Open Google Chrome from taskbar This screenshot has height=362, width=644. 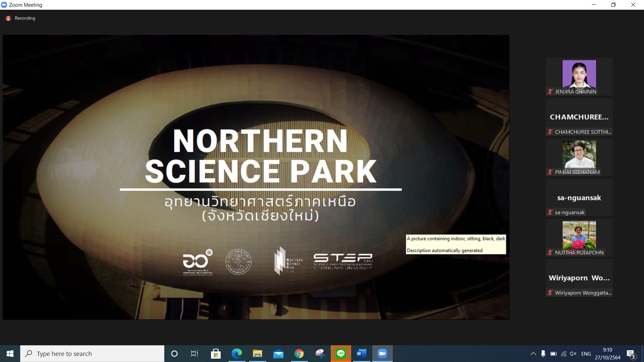(299, 354)
